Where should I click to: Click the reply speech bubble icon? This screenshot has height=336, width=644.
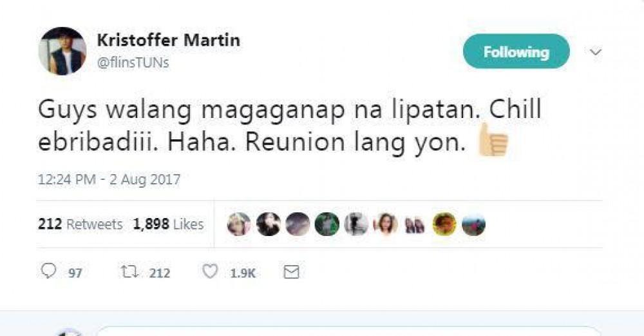pos(49,272)
